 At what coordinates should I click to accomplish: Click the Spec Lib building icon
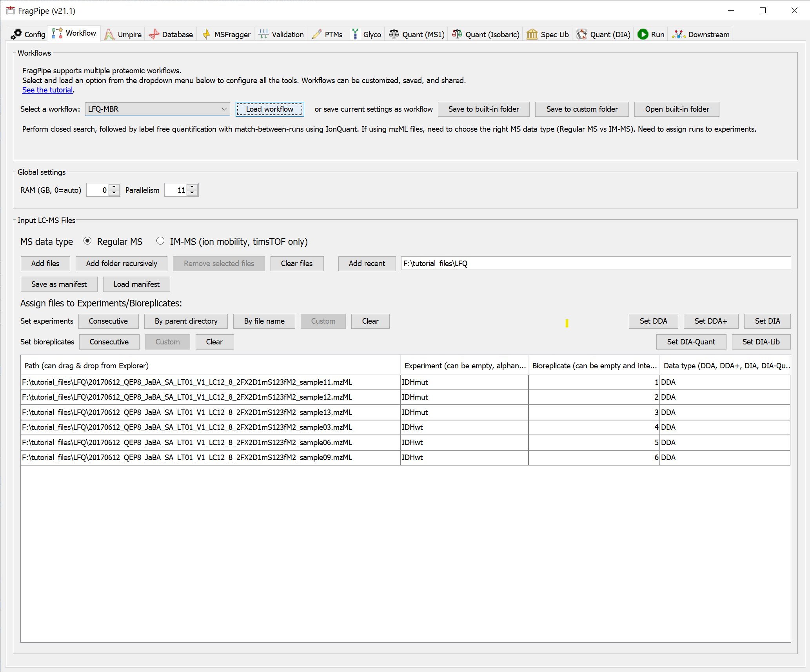(532, 34)
